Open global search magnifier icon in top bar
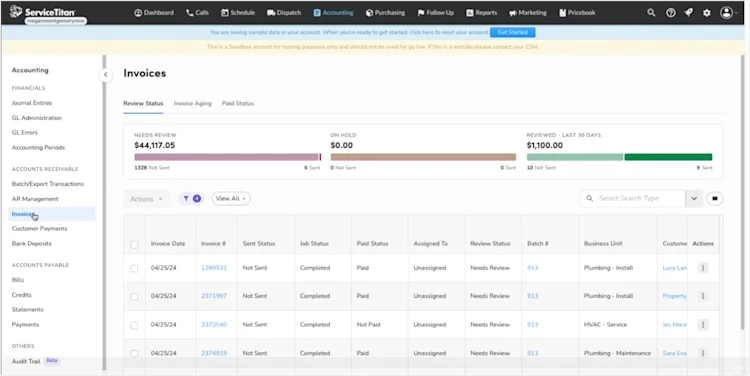The image size is (750, 376). [x=651, y=13]
